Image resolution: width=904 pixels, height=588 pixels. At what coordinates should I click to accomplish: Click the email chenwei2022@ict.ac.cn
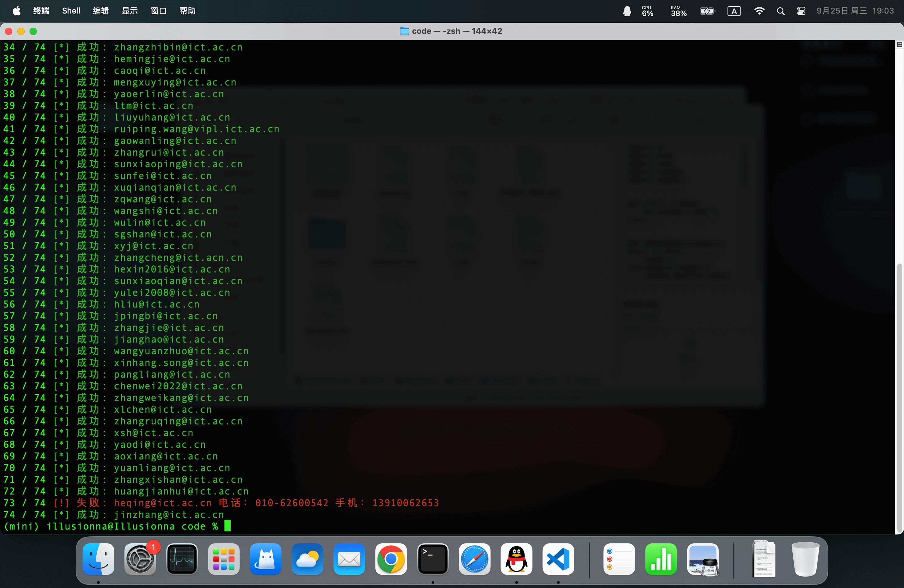178,386
